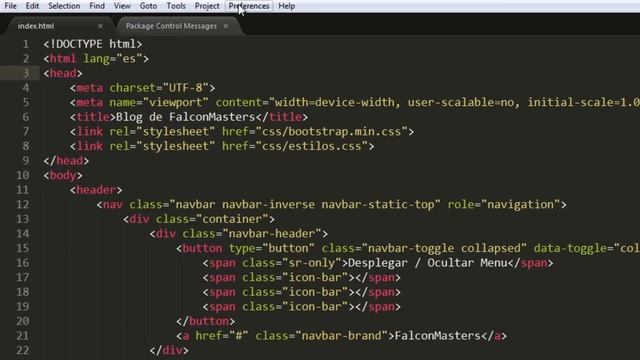Click icon-bar span on line 19
This screenshot has height=360, width=640.
[x=302, y=307]
